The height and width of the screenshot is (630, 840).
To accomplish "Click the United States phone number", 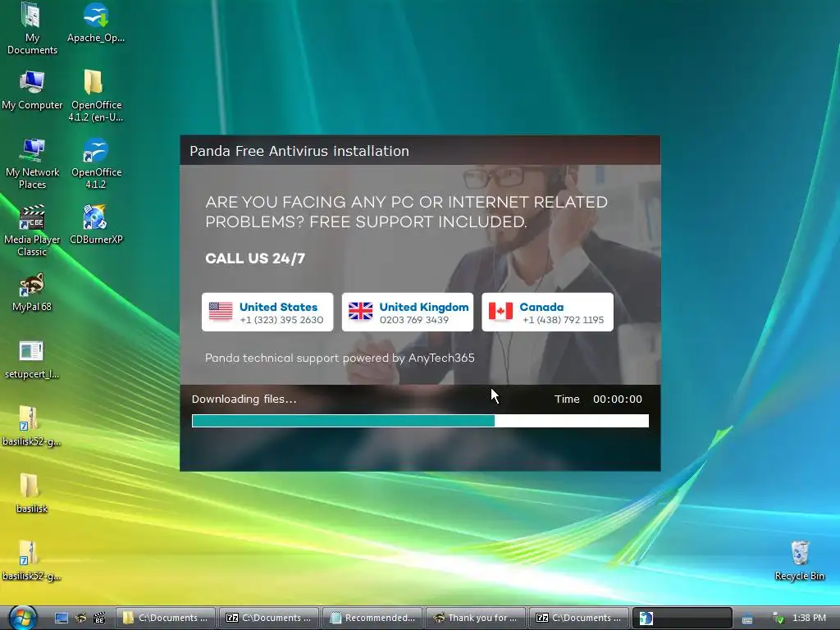I will point(281,320).
